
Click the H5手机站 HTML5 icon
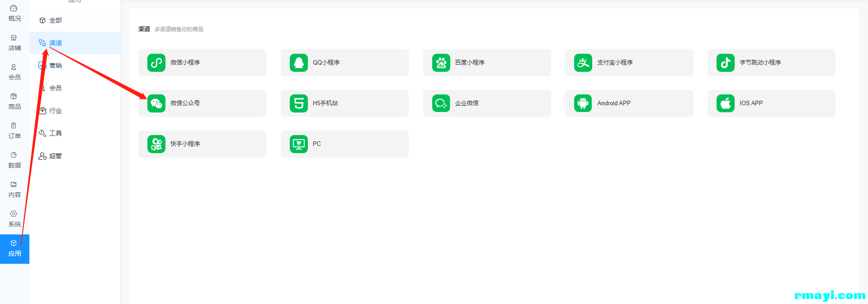299,103
